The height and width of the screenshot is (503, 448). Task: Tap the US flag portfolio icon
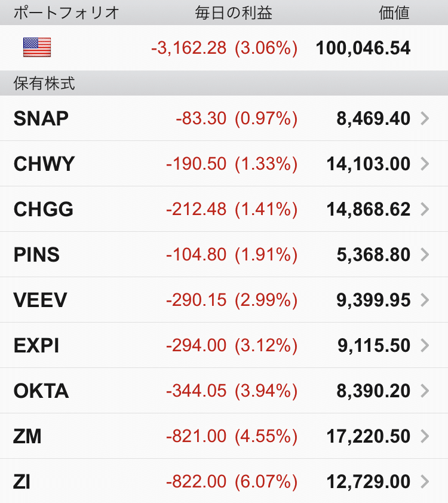[37, 47]
